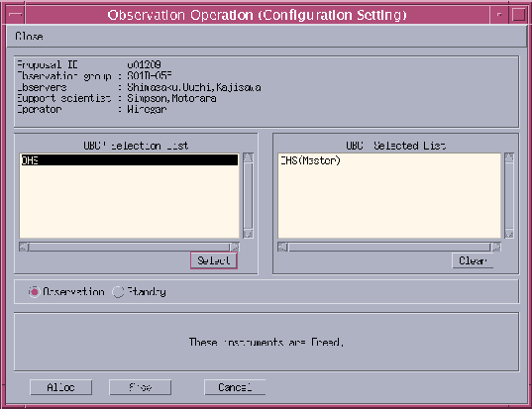This screenshot has height=409, width=532.
Task: Click down arrow of selected list scrollbar
Action: (x=509, y=234)
